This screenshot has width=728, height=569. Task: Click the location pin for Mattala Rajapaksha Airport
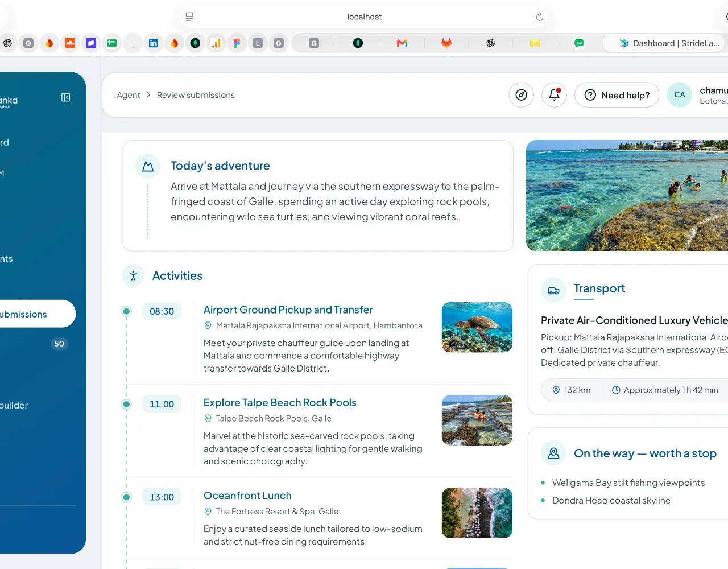tap(208, 325)
